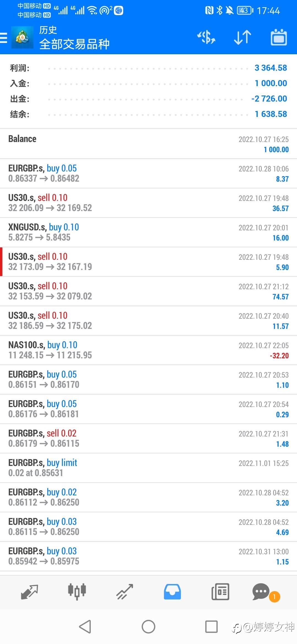297x644 pixels.
Task: Open the News tab
Action: coord(220,592)
